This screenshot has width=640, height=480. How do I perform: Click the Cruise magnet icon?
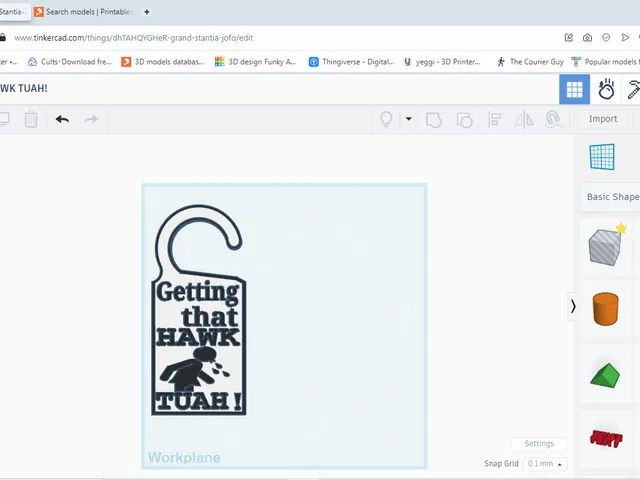click(553, 120)
